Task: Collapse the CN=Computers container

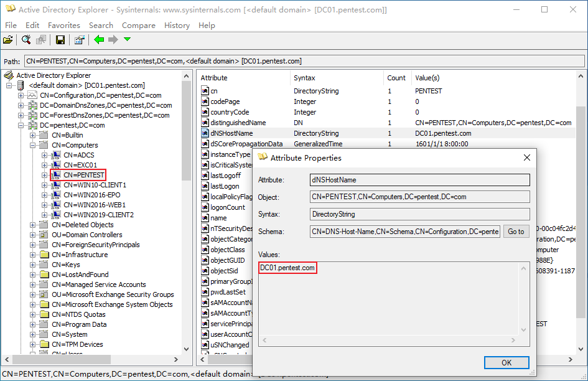Action: coord(32,145)
